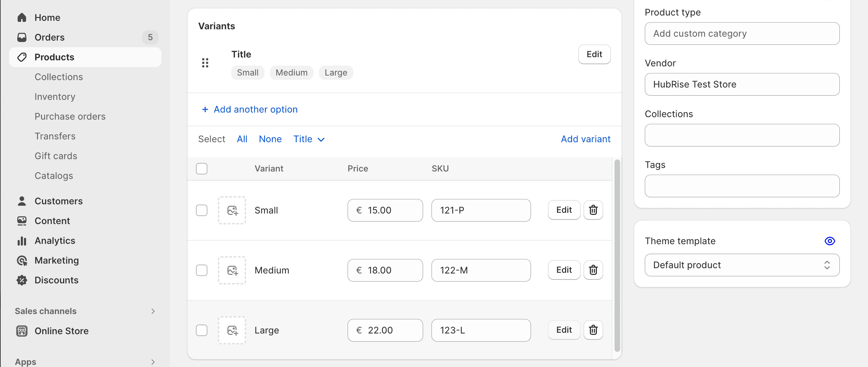
Task: Click the Marketing megaphone icon
Action: pyautogui.click(x=22, y=260)
